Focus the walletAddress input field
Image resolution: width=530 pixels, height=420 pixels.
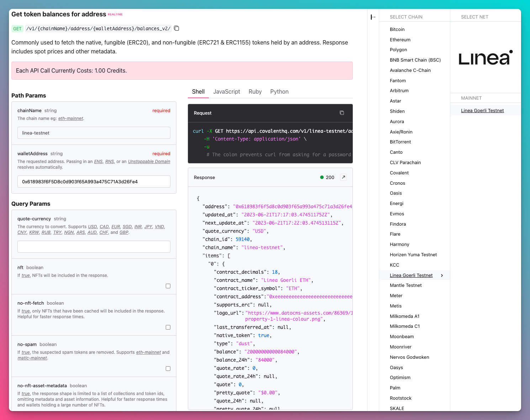94,182
